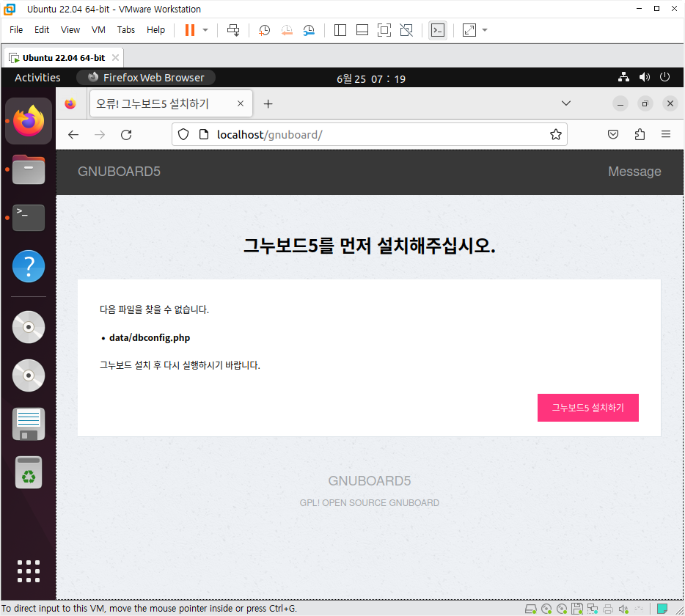Launch Firefox from the Ubuntu dock
685x616 pixels.
[29, 121]
